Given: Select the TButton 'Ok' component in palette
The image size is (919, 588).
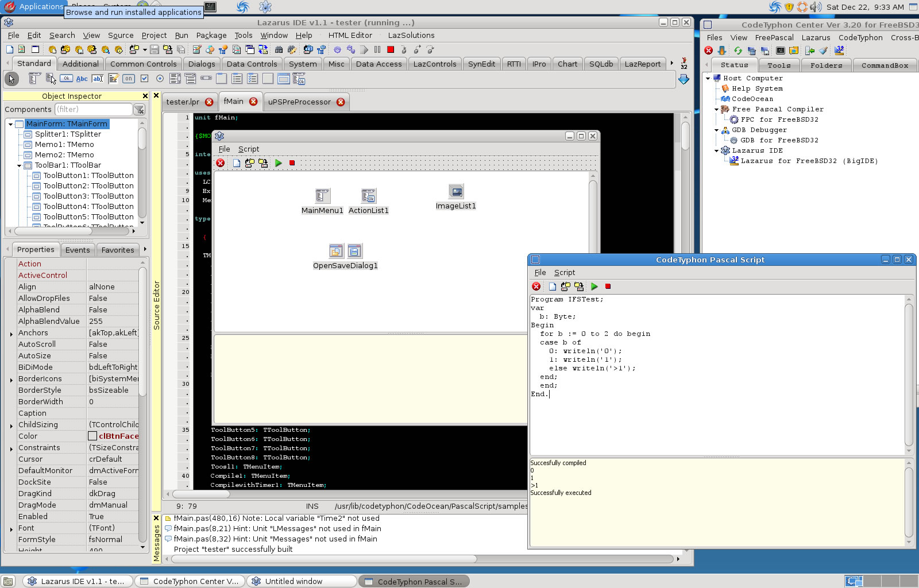Looking at the screenshot, I should tap(66, 79).
